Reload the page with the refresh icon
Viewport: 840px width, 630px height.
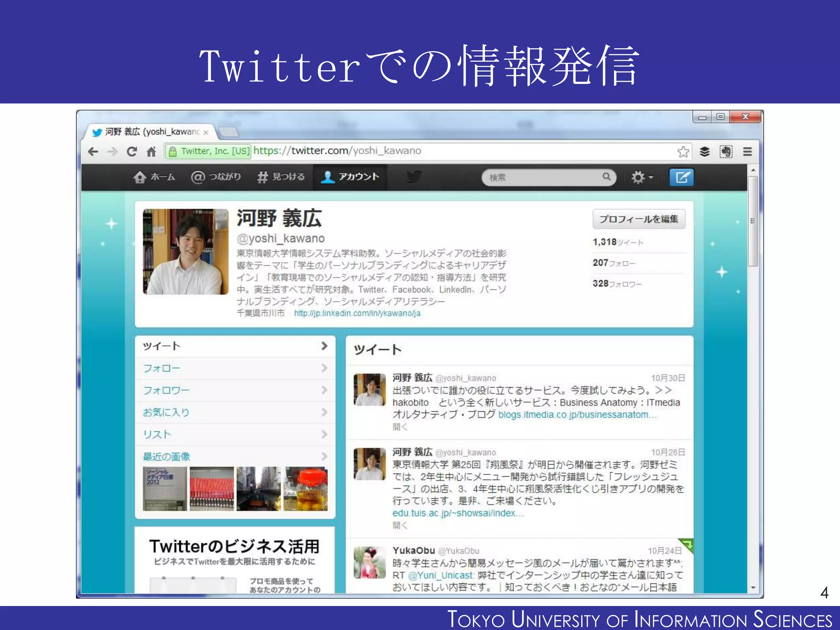[x=132, y=152]
